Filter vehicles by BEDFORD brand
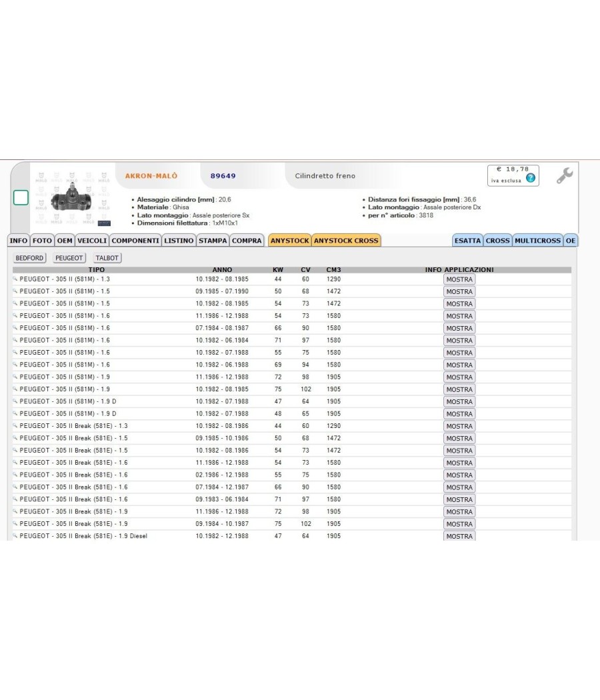 point(29,258)
